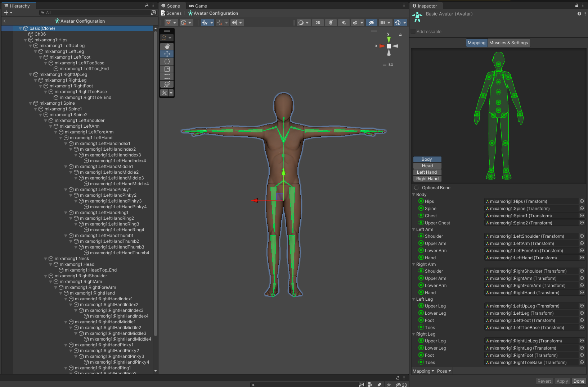The image size is (588, 387).
Task: Collapse the mixamorig1:LeftUpLeg tree node
Action: tap(31, 46)
